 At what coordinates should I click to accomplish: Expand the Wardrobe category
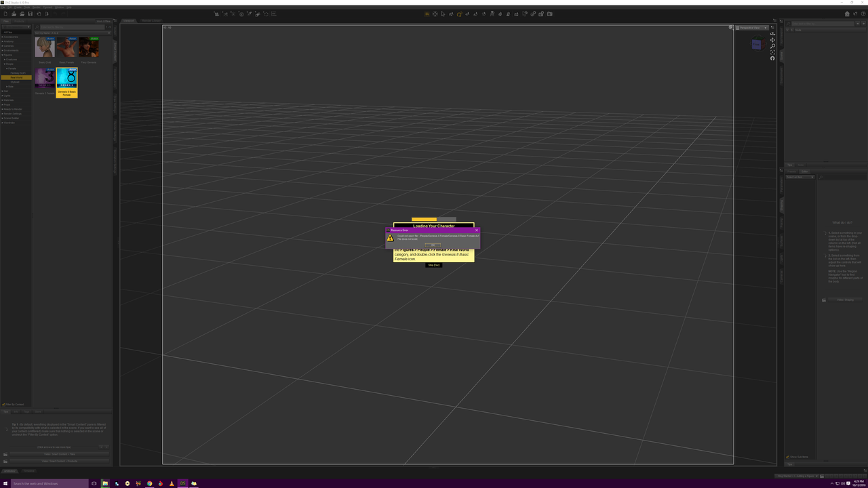[x=2, y=123]
